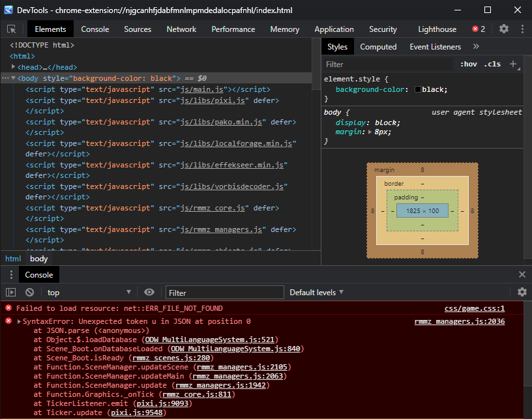Open the pixi.js:9093 link
Viewport: 532px width, 419px height.
[162, 403]
